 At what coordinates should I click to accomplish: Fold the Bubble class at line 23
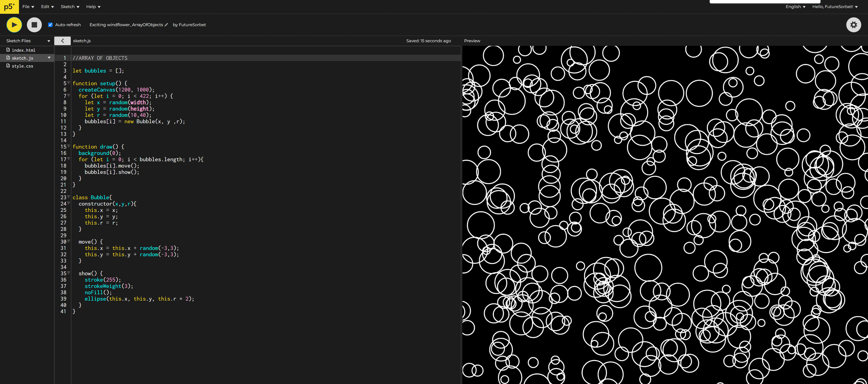(69, 197)
